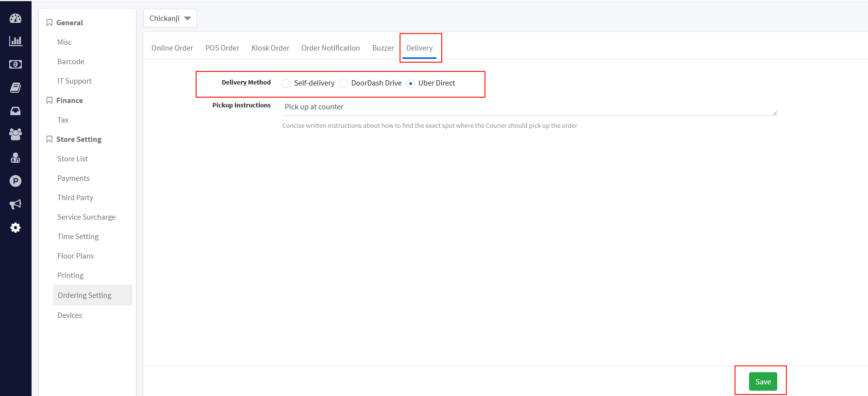
Task: Open the circled P icon
Action: [x=16, y=181]
